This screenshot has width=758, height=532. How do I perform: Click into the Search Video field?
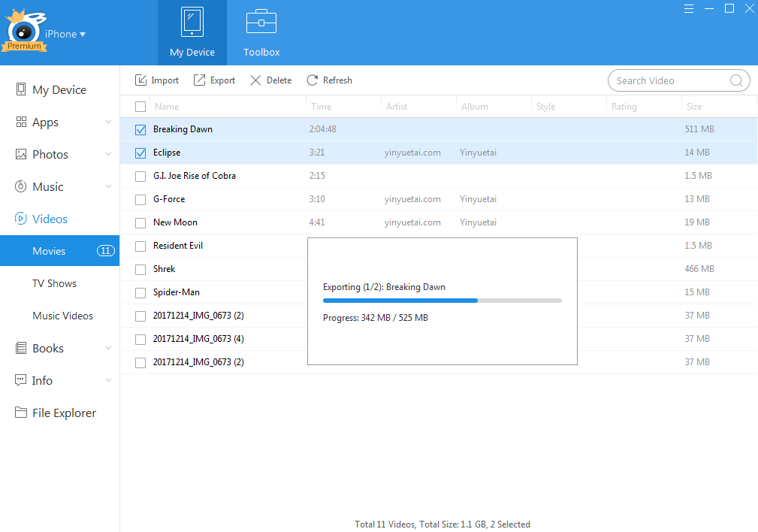click(x=678, y=80)
